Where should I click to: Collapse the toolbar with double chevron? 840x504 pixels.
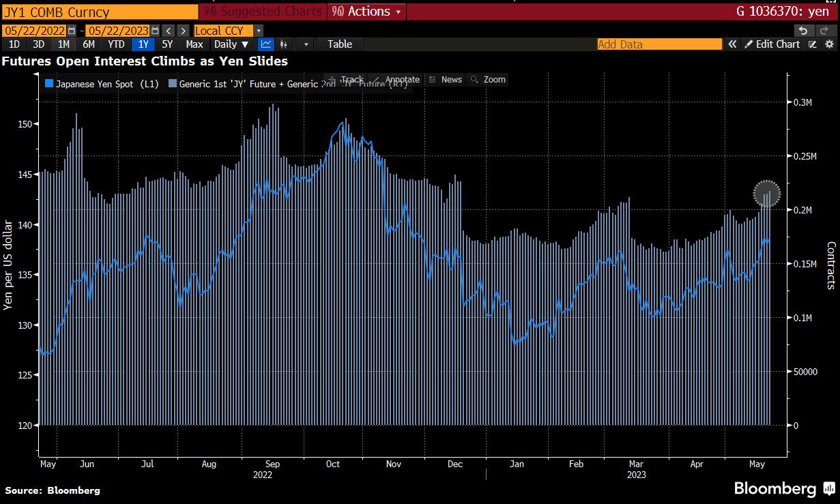(732, 44)
